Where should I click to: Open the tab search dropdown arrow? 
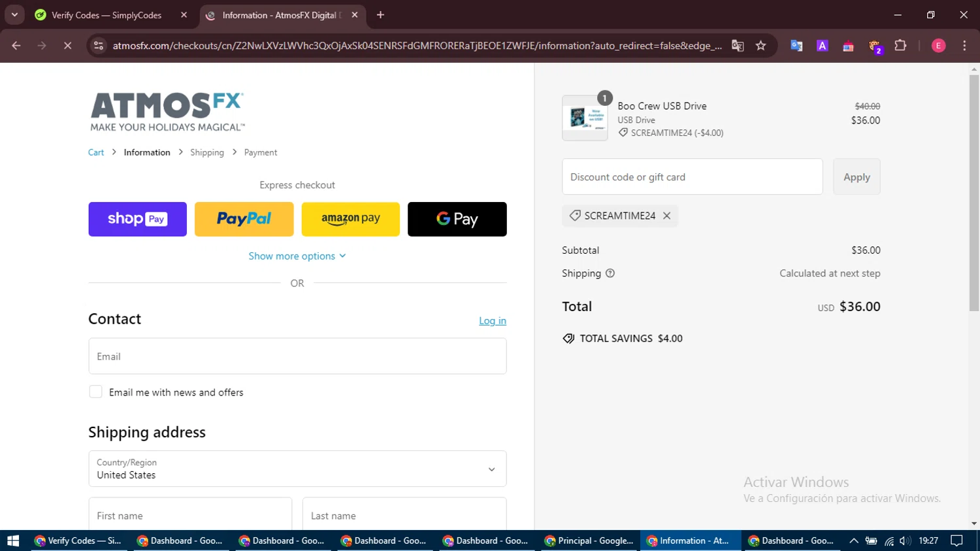(x=14, y=15)
